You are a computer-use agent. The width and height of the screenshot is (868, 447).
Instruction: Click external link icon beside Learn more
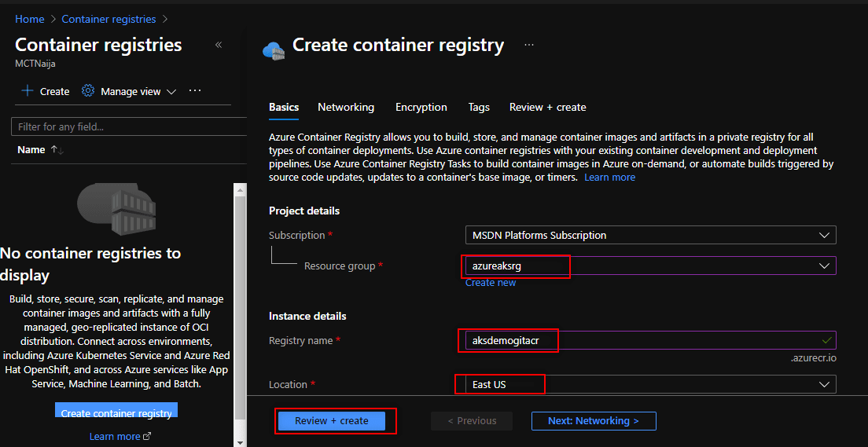click(147, 437)
